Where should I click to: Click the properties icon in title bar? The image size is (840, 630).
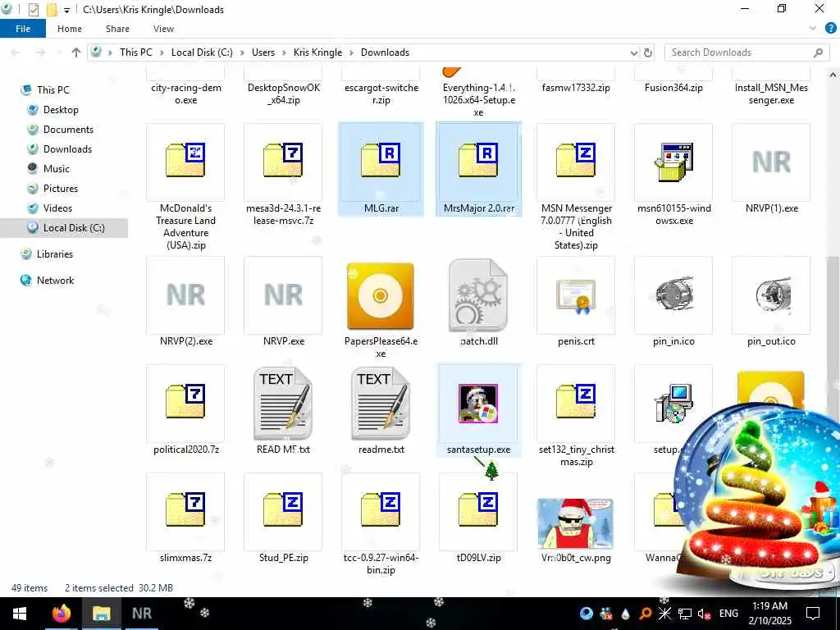click(x=33, y=10)
